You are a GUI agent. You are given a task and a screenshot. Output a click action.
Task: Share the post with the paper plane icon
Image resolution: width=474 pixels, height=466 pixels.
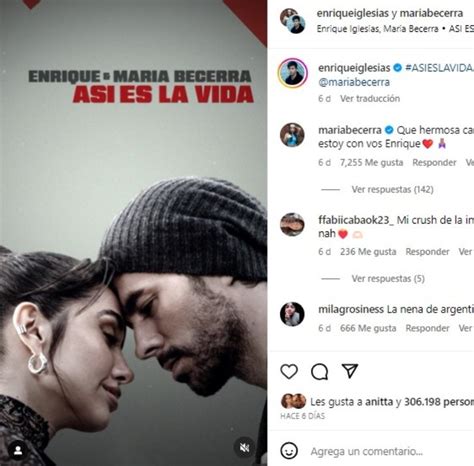coord(350,371)
